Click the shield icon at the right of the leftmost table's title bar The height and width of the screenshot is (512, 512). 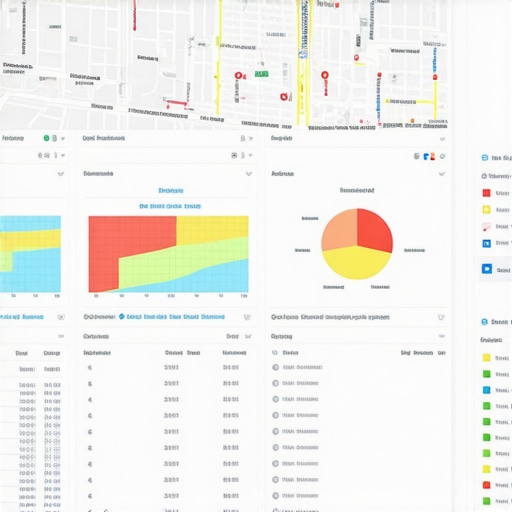click(x=61, y=317)
